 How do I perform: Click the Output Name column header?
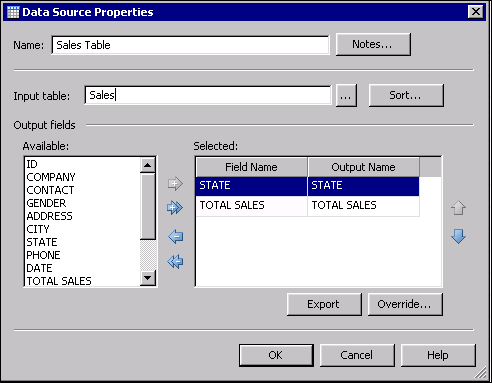point(363,167)
